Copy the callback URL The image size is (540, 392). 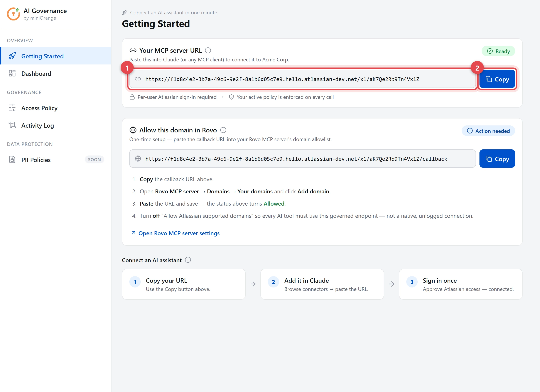(x=497, y=159)
